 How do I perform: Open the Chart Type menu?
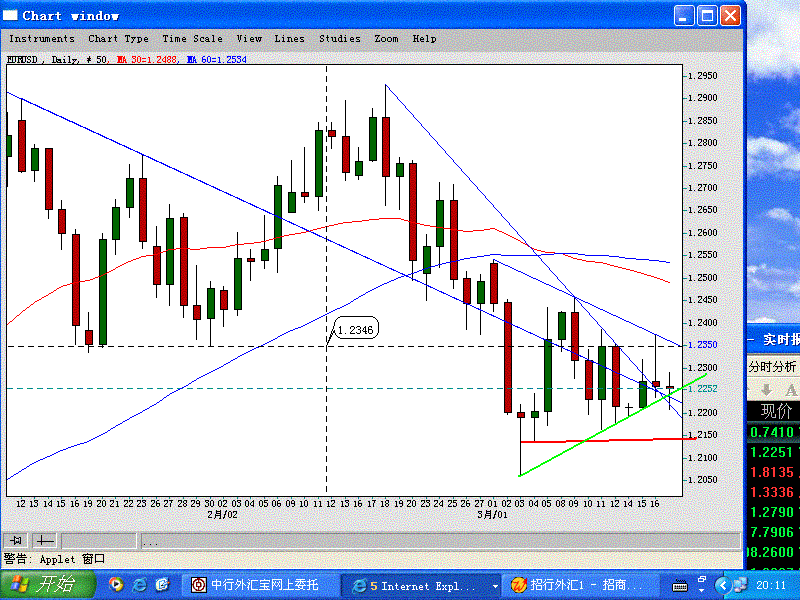click(118, 39)
